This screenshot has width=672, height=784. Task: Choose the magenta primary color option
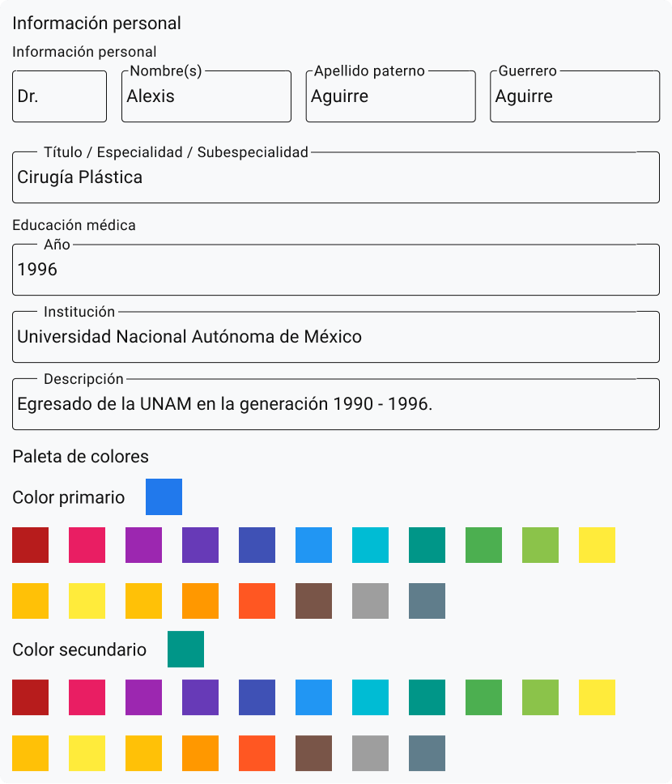143,545
